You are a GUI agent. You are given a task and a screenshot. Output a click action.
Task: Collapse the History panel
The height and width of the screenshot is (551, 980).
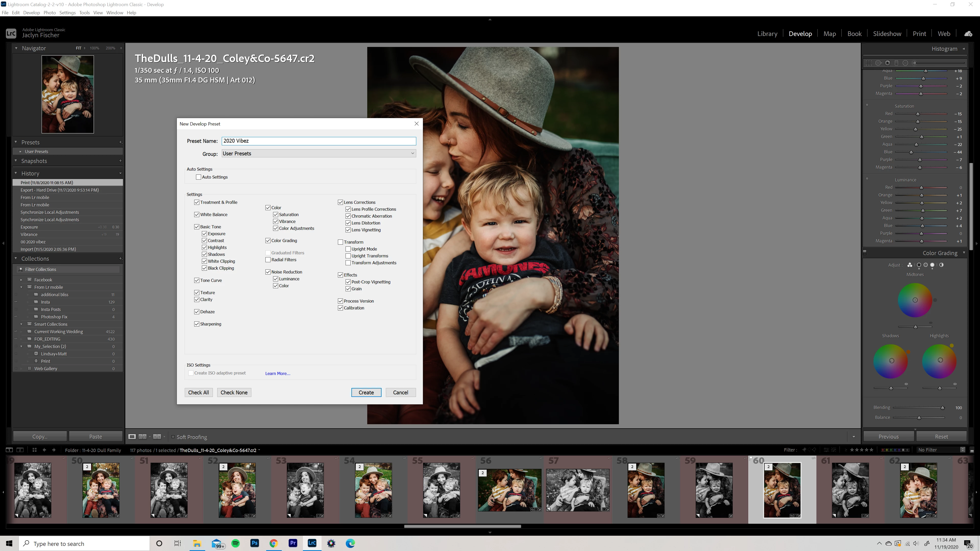tap(16, 173)
